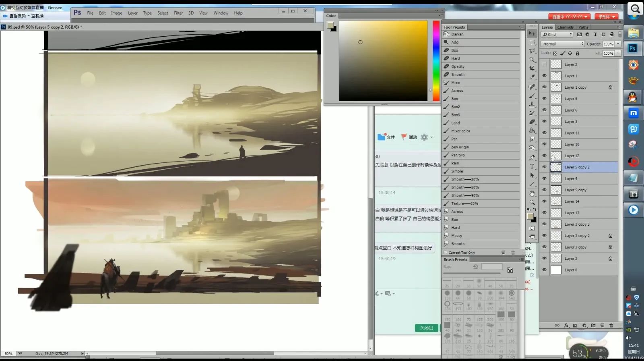The width and height of the screenshot is (644, 361).
Task: Toggle visibility of Layer 11
Action: pos(544,133)
